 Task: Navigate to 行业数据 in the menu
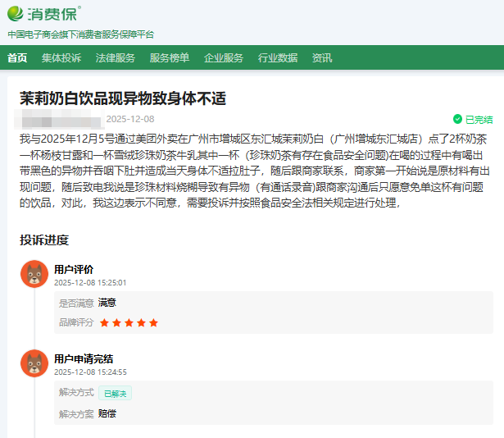[278, 57]
